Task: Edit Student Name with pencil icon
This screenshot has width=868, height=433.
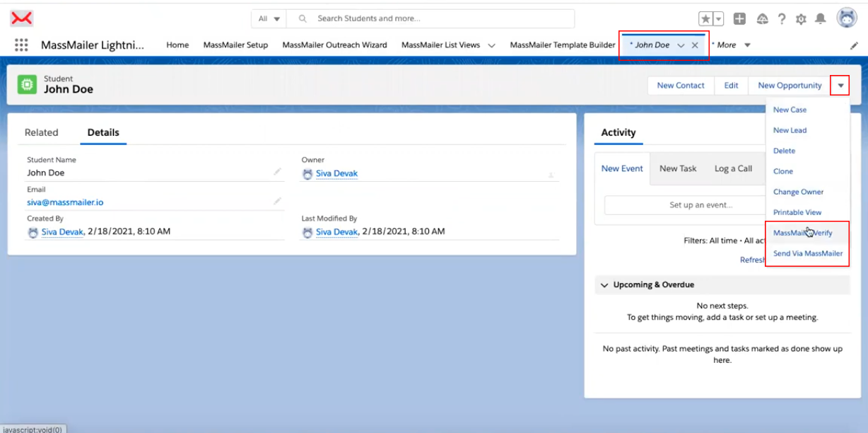Action: coord(278,171)
